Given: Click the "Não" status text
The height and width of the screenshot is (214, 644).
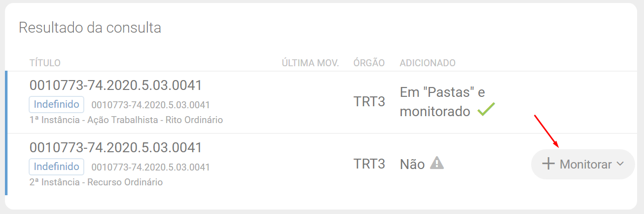Looking at the screenshot, I should point(412,164).
